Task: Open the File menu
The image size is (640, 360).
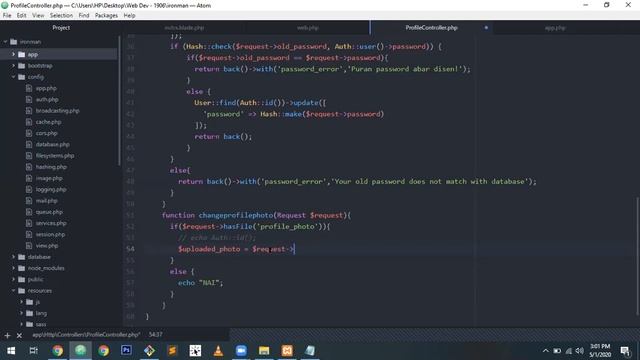Action: (x=7, y=16)
